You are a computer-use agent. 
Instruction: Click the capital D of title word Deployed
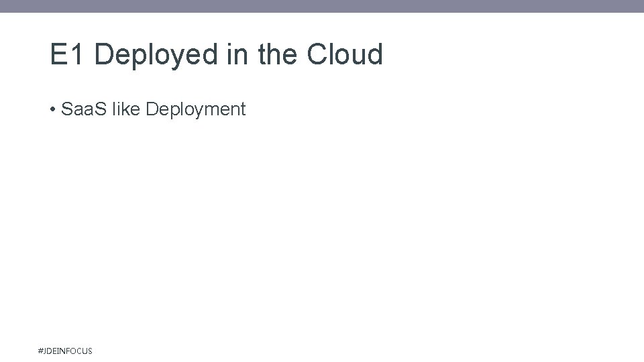click(104, 54)
